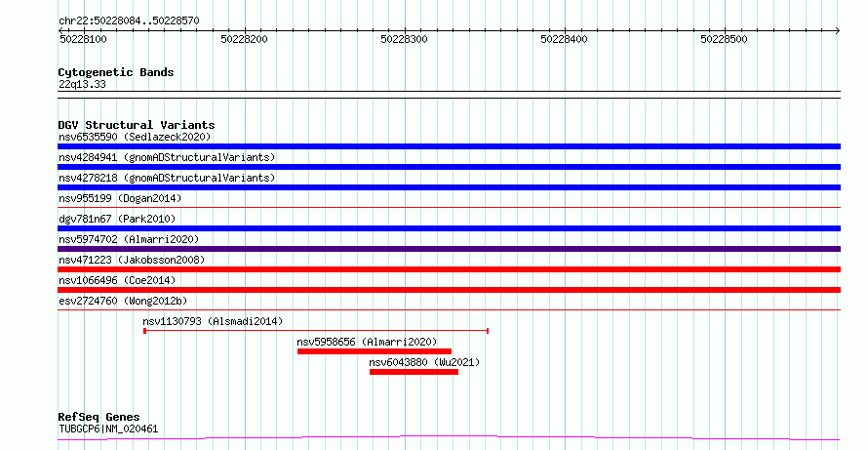Click the nsv471223 (Jakobsson2008) red bar
The width and height of the screenshot is (868, 450).
[449, 269]
